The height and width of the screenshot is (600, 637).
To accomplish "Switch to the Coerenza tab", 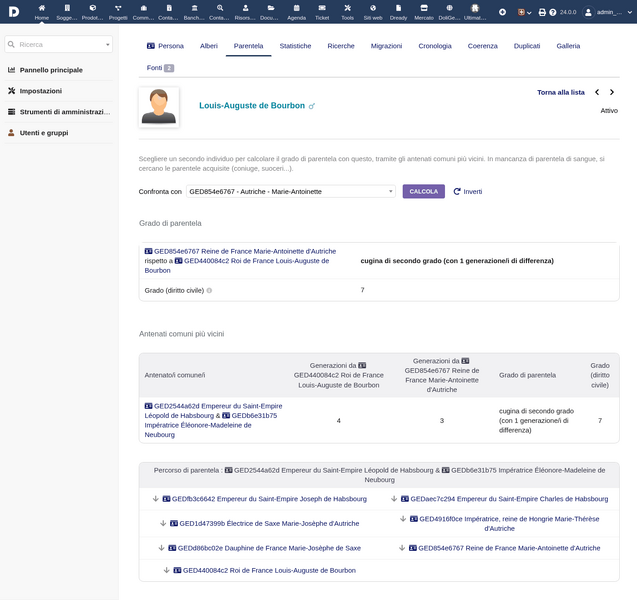I will point(483,46).
